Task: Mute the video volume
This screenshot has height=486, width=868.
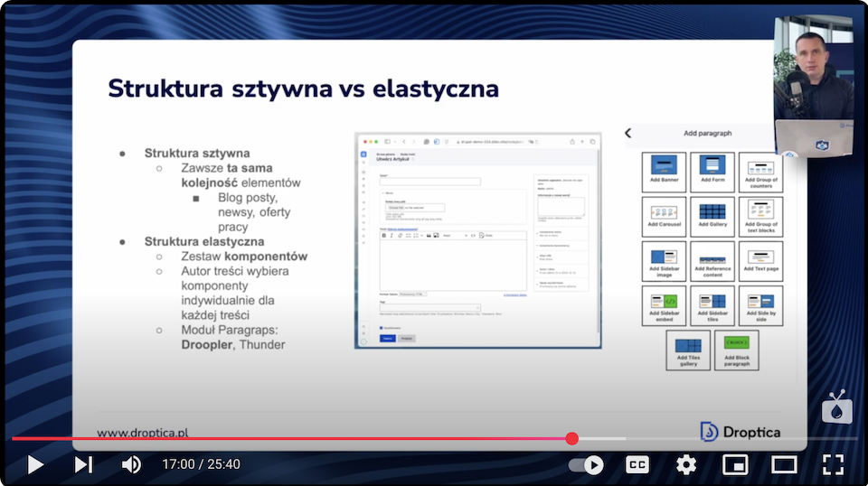Action: (131, 464)
